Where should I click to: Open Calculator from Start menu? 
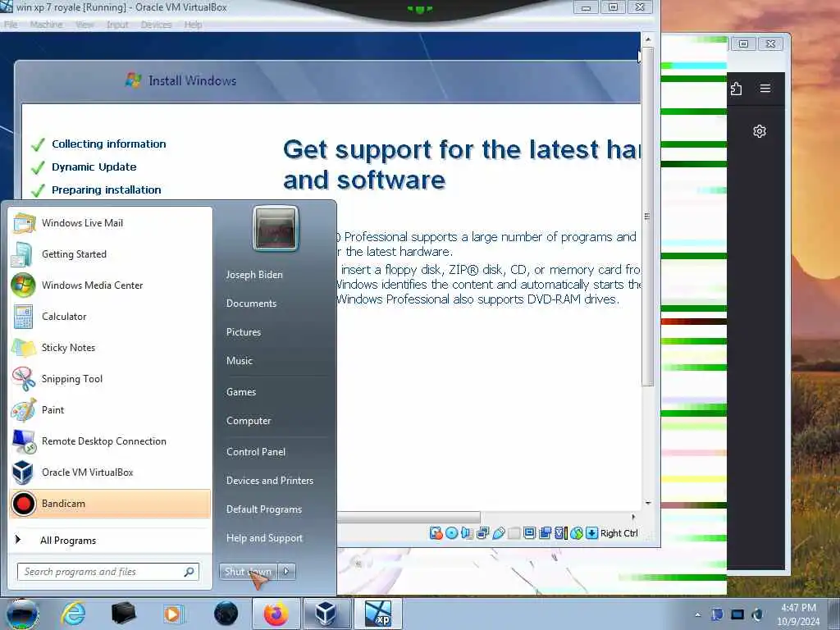[x=110, y=316]
